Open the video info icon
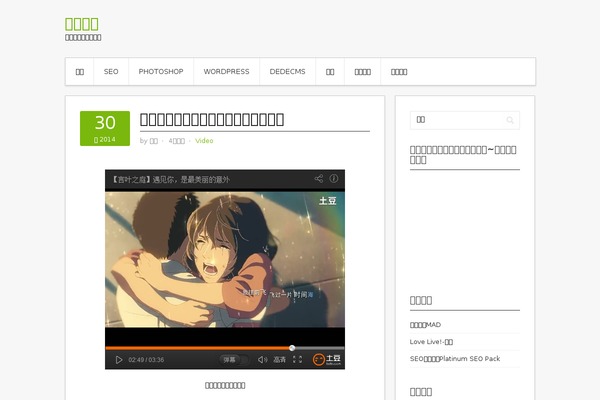Viewport: 600px width, 400px height. point(334,179)
